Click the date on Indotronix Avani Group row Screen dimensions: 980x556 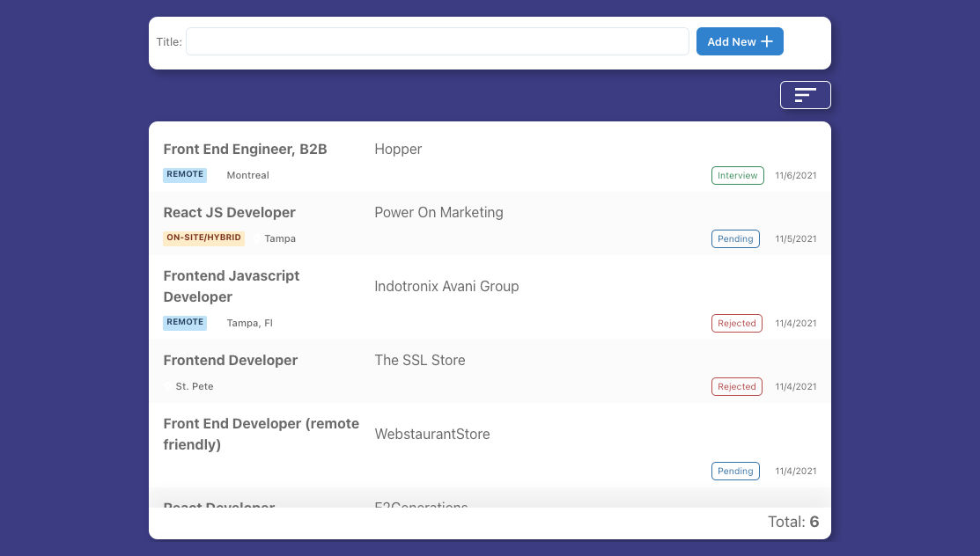tap(796, 323)
